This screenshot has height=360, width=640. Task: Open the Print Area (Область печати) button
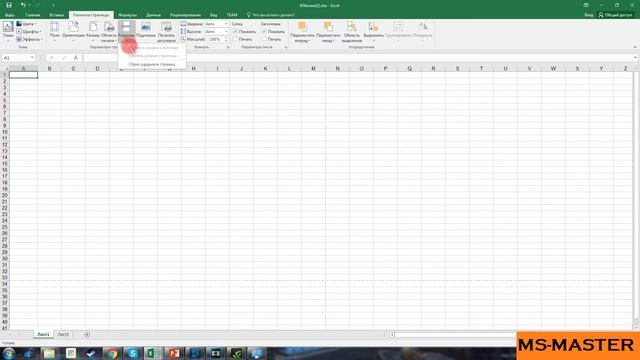point(109,32)
